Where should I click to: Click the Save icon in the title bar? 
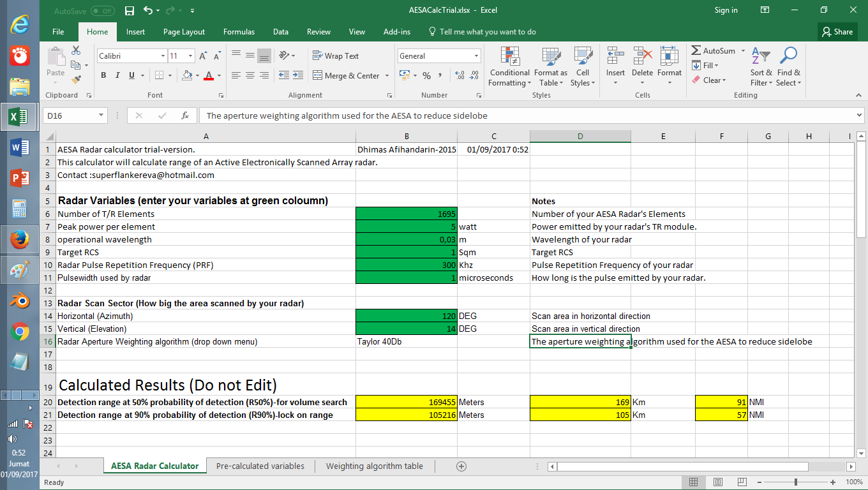point(130,10)
